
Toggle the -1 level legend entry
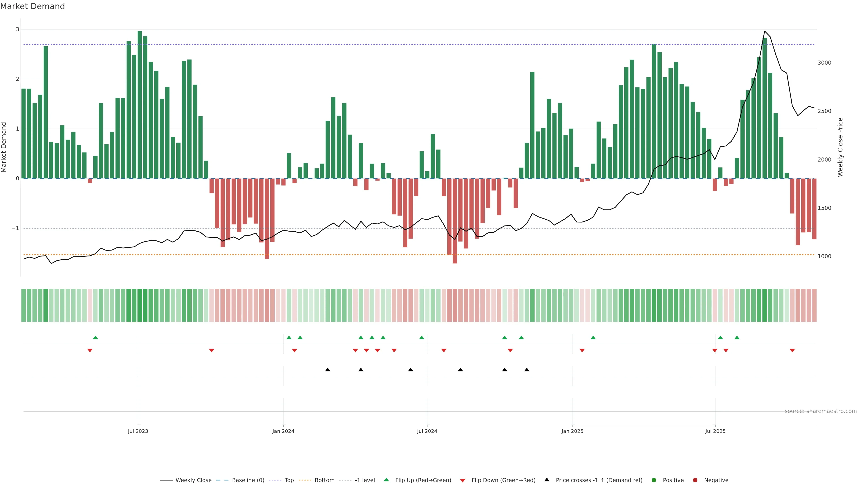pos(365,480)
